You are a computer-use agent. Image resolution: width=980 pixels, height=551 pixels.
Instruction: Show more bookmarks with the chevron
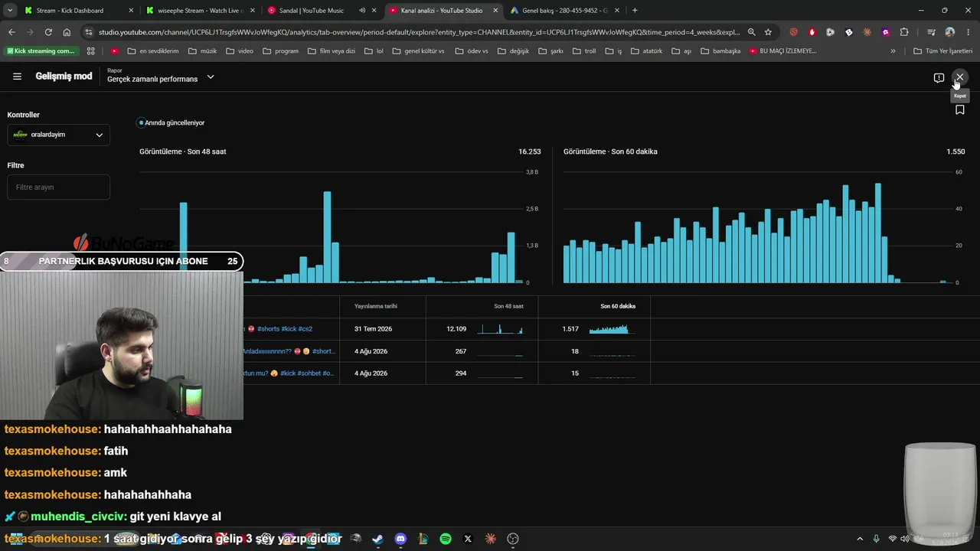click(x=893, y=51)
